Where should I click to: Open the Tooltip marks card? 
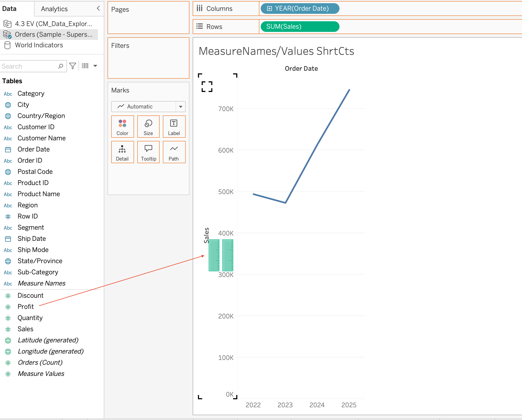point(148,152)
